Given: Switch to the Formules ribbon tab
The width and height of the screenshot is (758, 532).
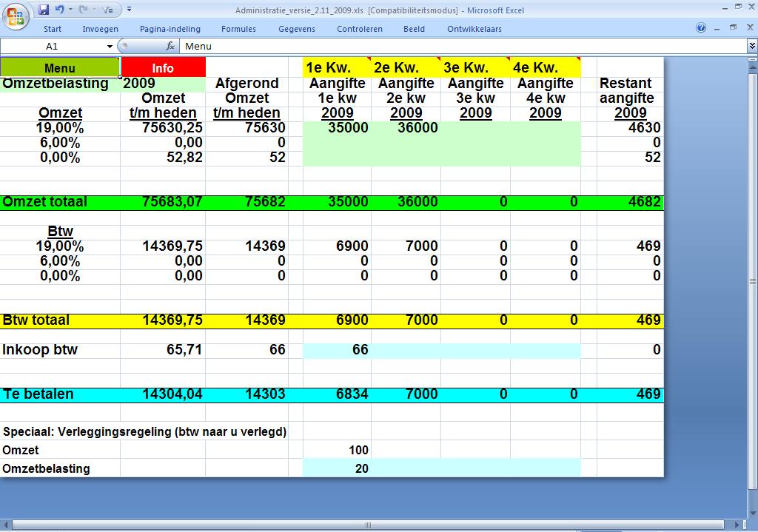Looking at the screenshot, I should tap(238, 29).
